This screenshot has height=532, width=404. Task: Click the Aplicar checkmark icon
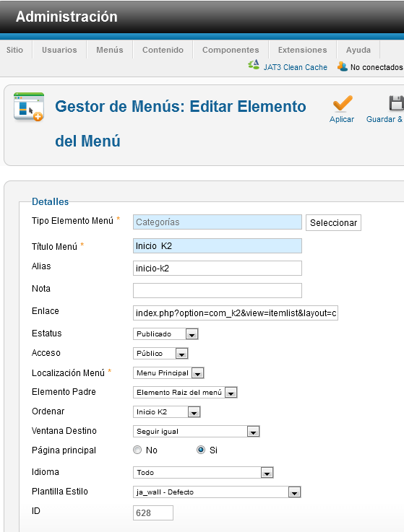pyautogui.click(x=343, y=103)
